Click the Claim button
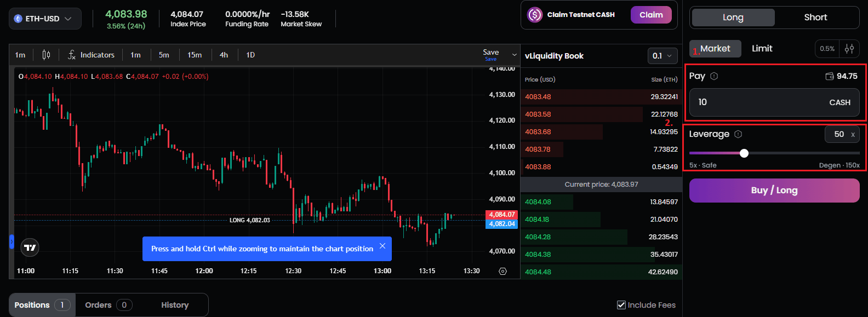 [650, 15]
